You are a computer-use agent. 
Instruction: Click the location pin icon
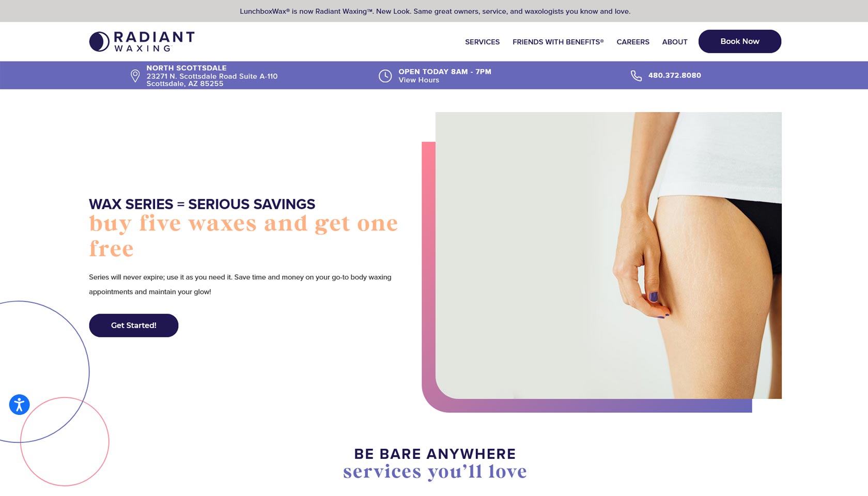point(135,76)
